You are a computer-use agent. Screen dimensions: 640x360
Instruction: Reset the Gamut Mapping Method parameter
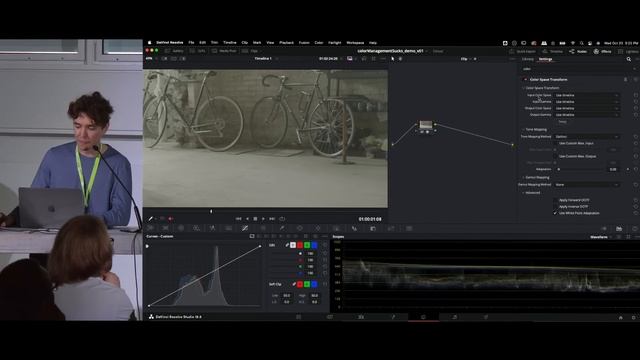click(636, 184)
